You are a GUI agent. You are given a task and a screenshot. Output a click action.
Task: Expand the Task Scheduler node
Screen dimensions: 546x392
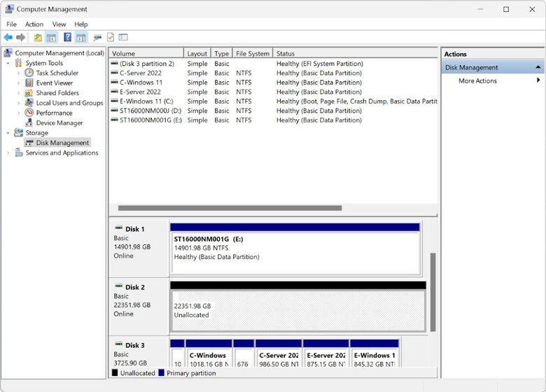tap(18, 73)
